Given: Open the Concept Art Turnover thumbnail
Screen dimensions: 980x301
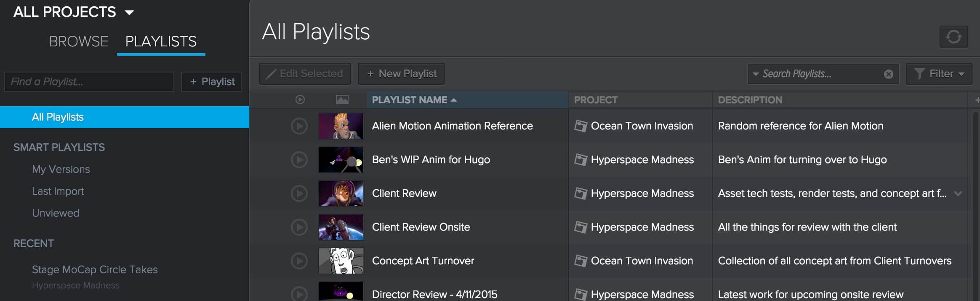Looking at the screenshot, I should pos(341,261).
